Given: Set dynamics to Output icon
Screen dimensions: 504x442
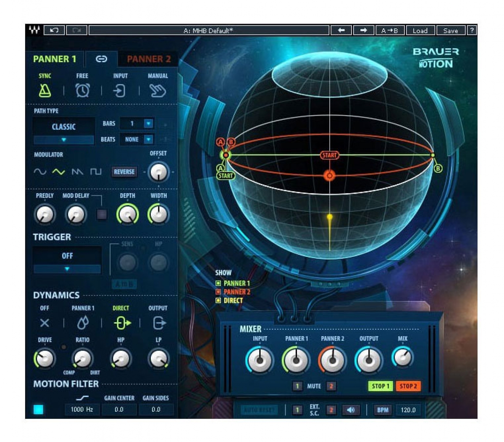Looking at the screenshot, I should click(x=159, y=323).
